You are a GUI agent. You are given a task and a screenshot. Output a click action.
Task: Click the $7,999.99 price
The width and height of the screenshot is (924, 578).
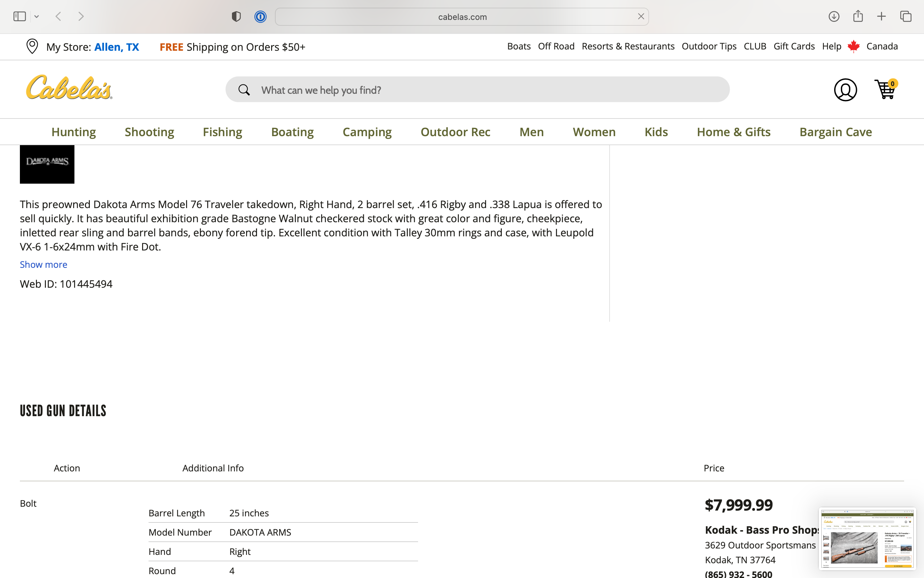739,505
